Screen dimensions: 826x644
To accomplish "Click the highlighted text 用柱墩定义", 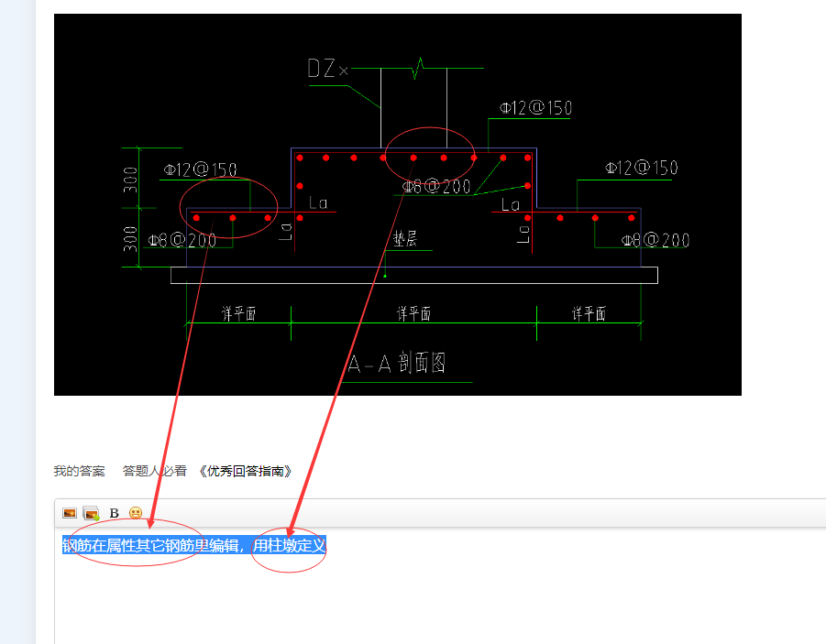I will point(289,545).
